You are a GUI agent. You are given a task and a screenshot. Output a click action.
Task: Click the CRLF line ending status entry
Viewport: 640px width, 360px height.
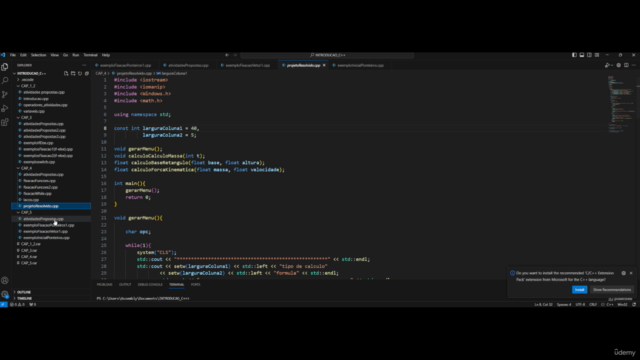tap(593, 304)
